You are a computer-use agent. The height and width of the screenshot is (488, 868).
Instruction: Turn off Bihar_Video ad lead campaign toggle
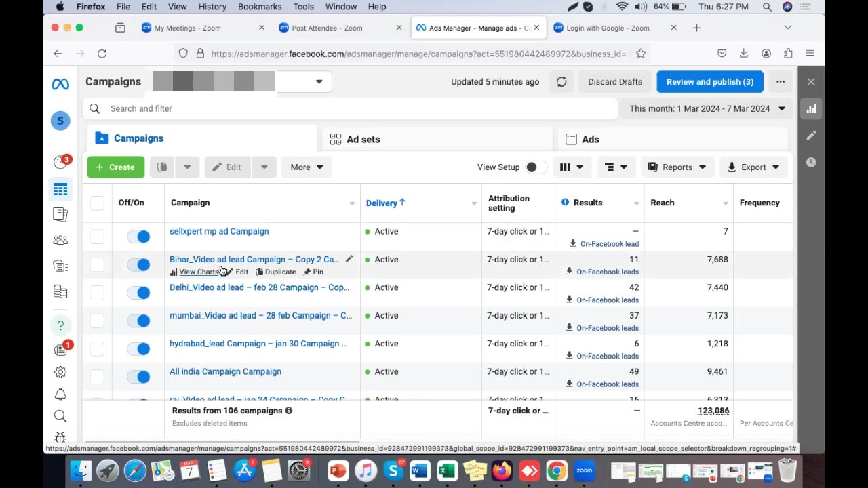click(x=138, y=264)
